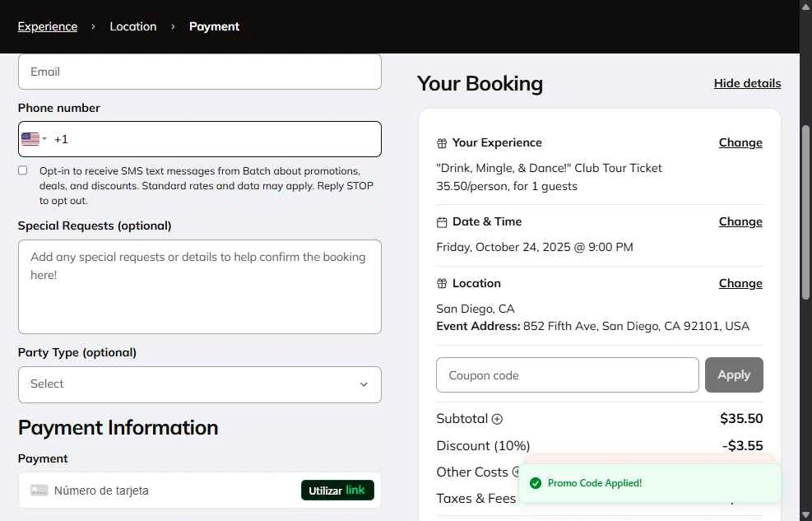Click the US flag country selector
Viewport: 812px width, 521px height.
35,139
